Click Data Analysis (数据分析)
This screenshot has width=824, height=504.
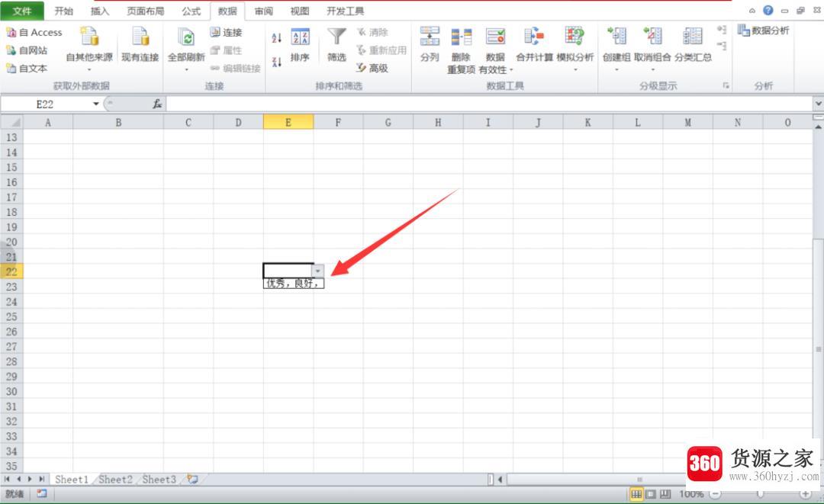coord(763,30)
